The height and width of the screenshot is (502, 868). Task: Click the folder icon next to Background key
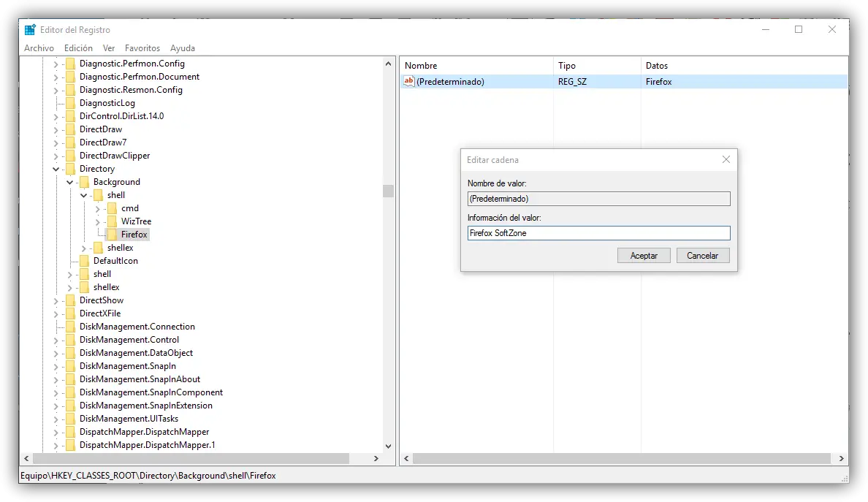84,182
